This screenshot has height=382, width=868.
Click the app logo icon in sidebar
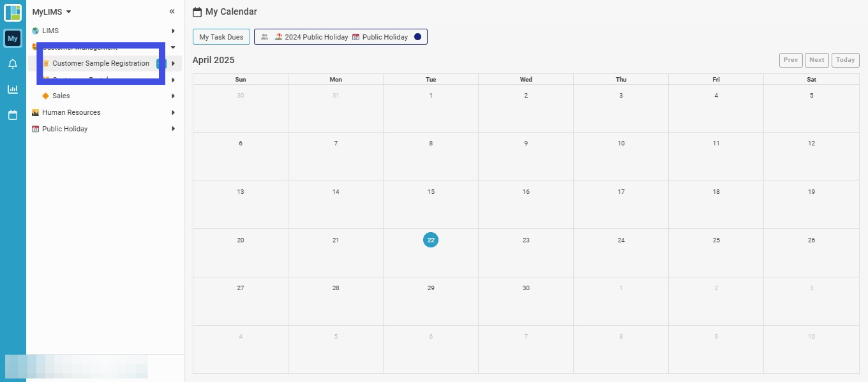click(13, 12)
